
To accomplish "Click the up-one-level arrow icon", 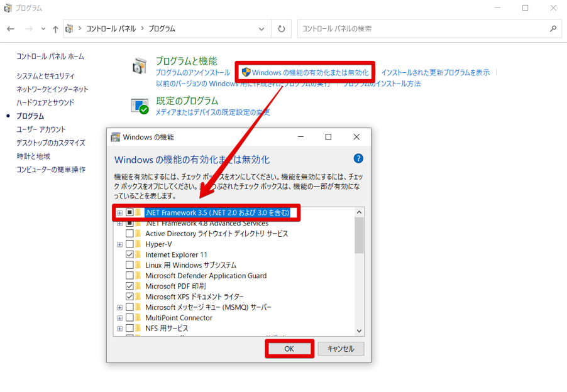I will pos(55,29).
